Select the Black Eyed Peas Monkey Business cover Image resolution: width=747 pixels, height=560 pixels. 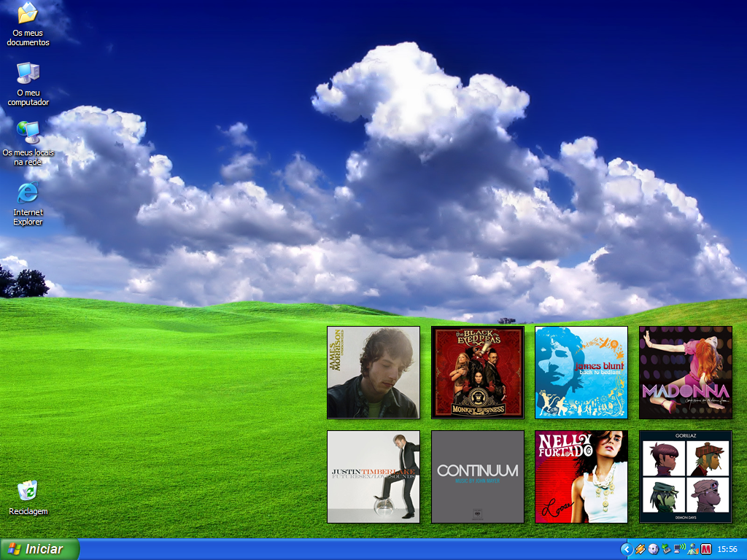click(x=477, y=373)
